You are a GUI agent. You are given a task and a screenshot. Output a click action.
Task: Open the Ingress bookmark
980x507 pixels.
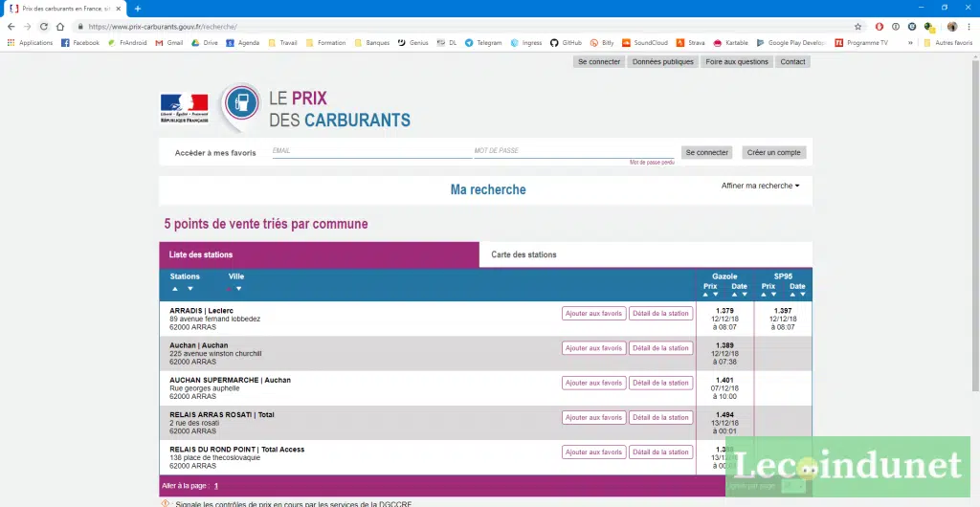pyautogui.click(x=526, y=43)
